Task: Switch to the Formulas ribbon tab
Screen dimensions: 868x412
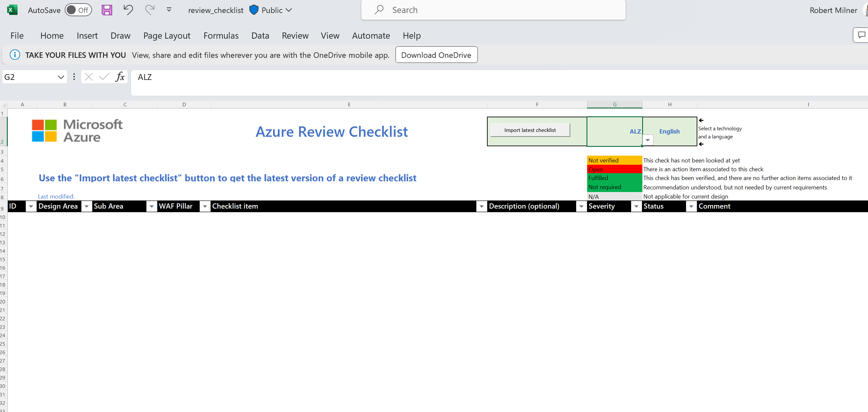Action: point(221,35)
